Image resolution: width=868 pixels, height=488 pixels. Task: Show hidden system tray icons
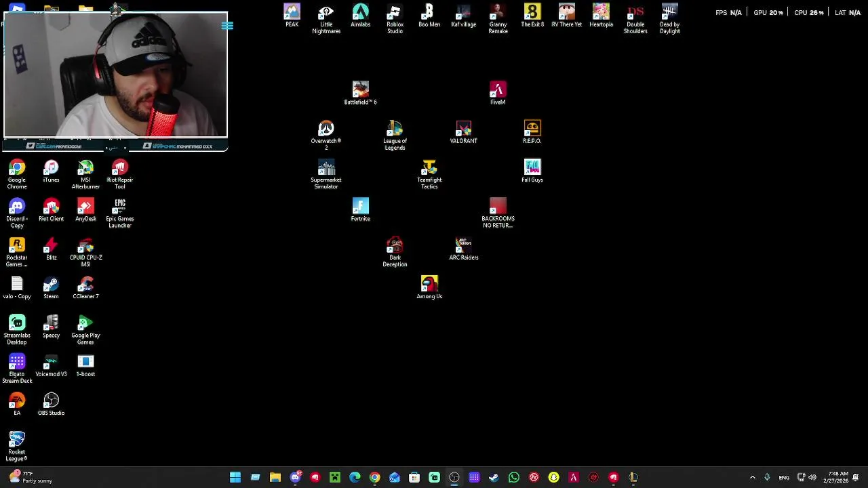[752, 478]
